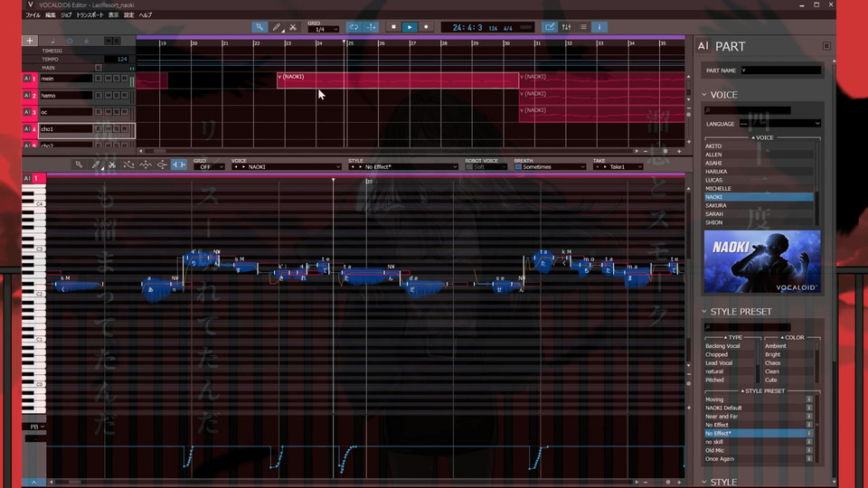Select the arrow pointer tool in top toolbar
Image resolution: width=868 pixels, height=488 pixels.
(259, 27)
